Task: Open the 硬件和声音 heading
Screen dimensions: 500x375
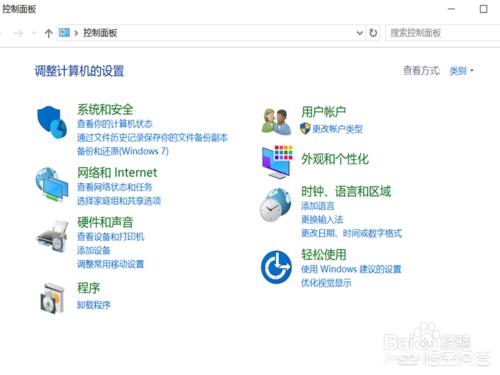Action: (x=105, y=222)
